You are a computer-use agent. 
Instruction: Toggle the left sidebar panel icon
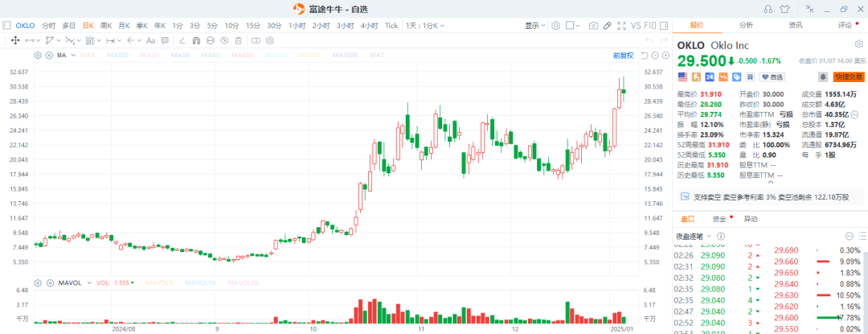pos(6,26)
